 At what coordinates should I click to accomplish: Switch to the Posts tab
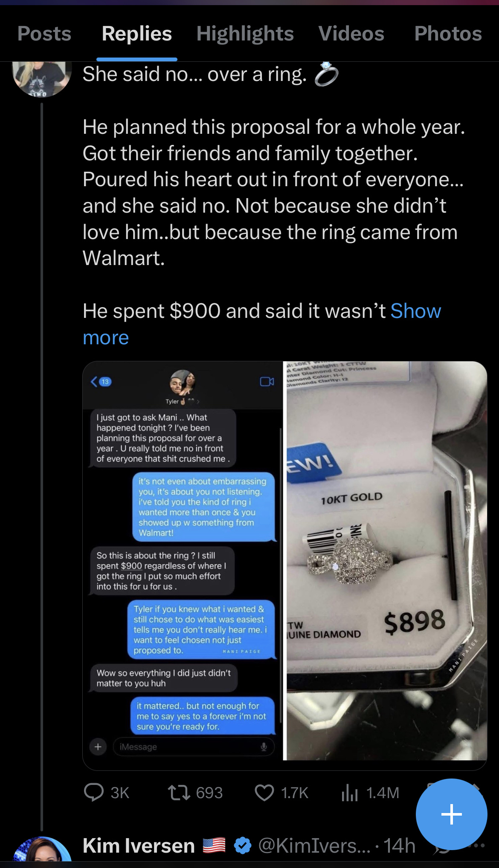[44, 34]
